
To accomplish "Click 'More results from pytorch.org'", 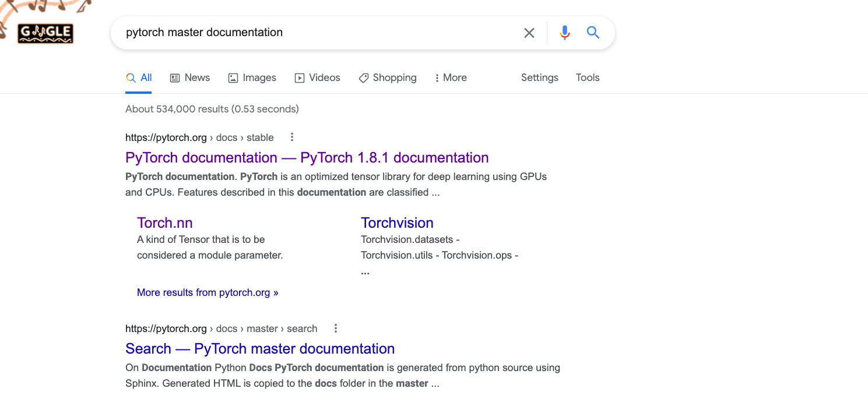I will [208, 292].
